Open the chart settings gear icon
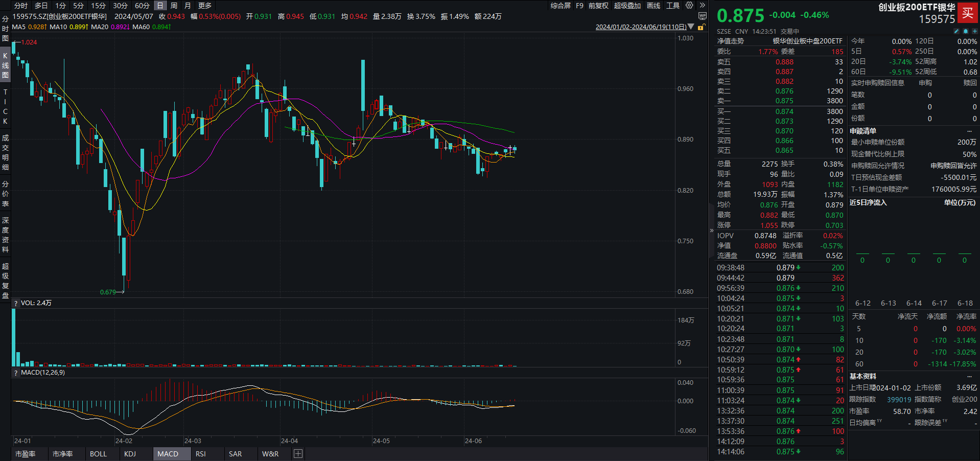980x461 pixels. pos(689,6)
